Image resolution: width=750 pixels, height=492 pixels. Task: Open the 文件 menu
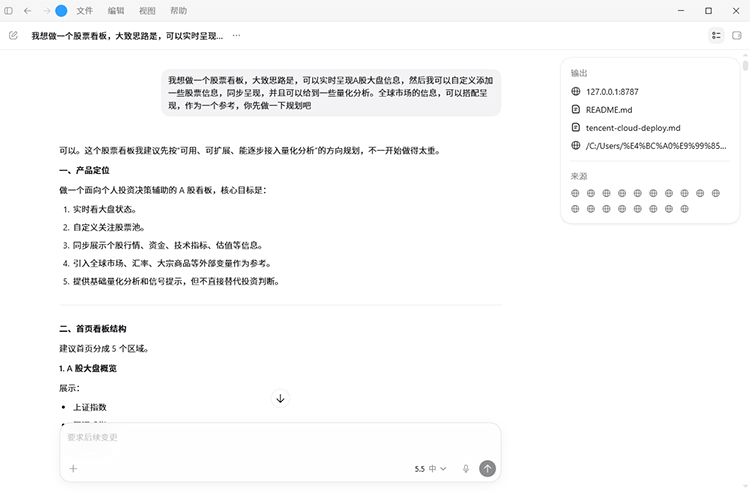tap(85, 11)
